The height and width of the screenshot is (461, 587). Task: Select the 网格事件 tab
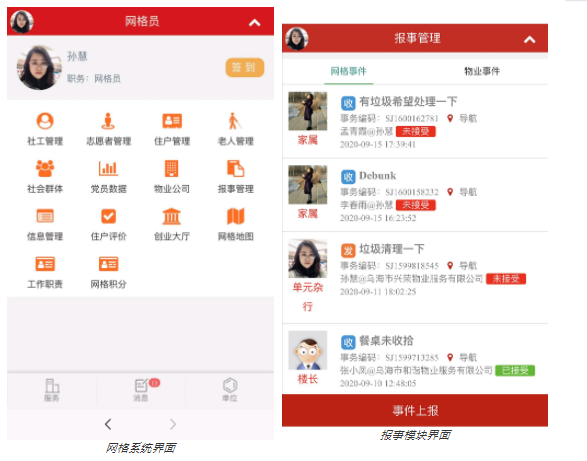348,71
